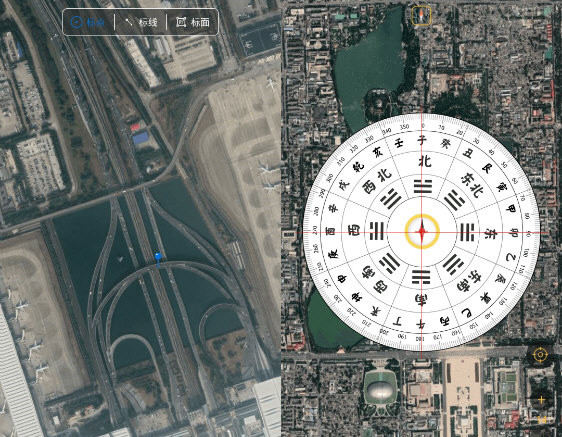Click the 午 character at compass bottom
The image size is (562, 437).
(x=421, y=324)
